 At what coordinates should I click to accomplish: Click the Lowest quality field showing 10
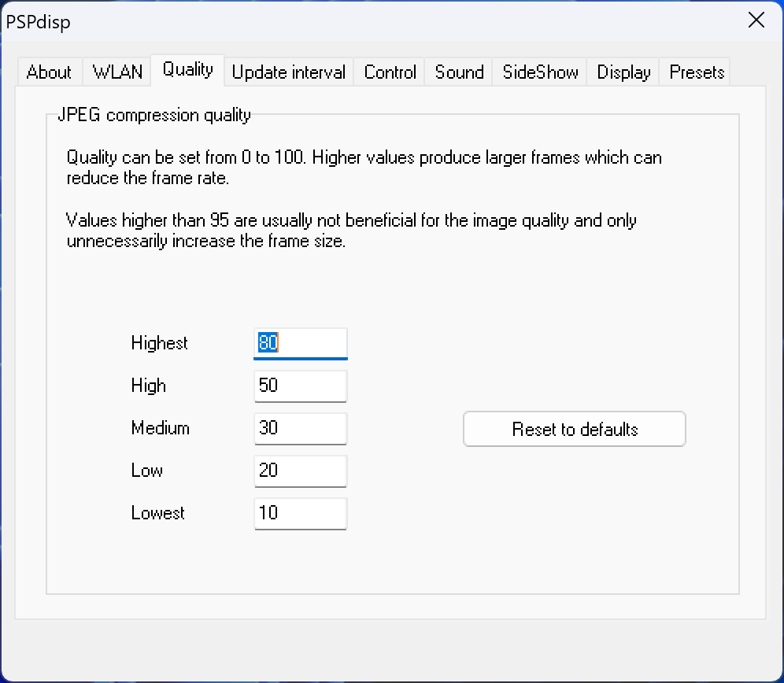[x=301, y=514]
